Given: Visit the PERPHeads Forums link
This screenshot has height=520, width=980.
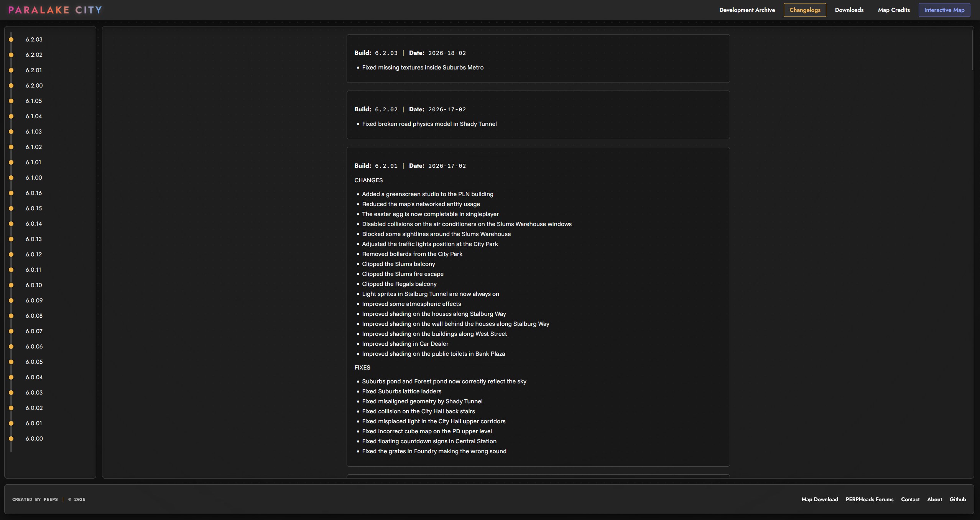Looking at the screenshot, I should (x=869, y=499).
